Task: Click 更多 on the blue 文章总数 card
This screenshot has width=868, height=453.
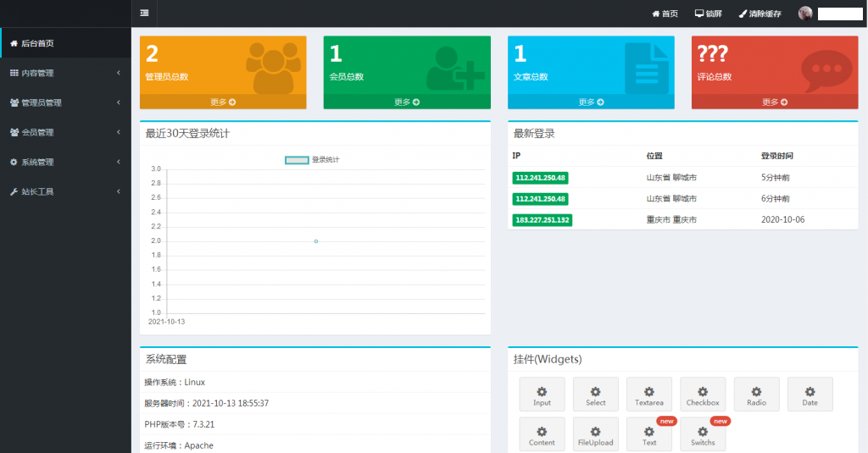Action: click(x=591, y=102)
